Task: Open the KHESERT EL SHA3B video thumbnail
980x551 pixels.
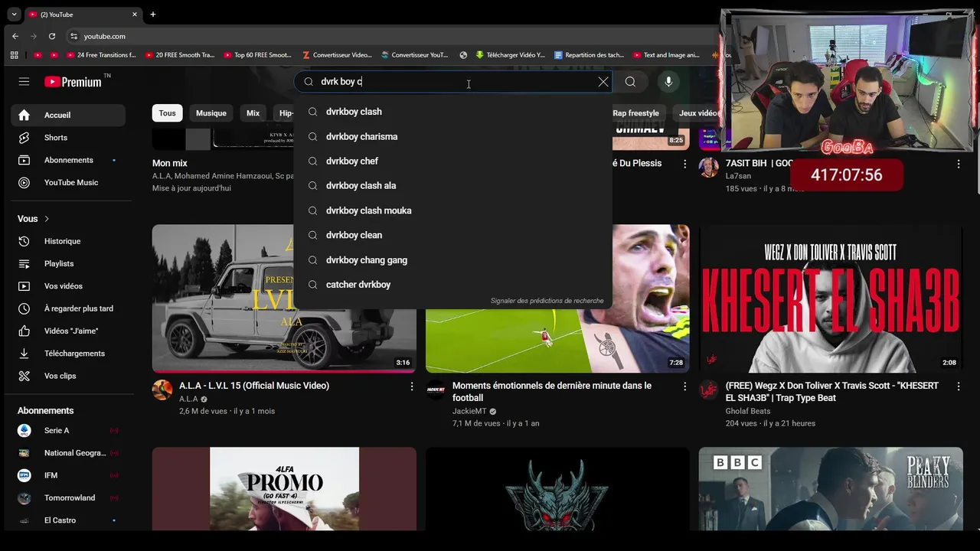Action: click(x=831, y=298)
